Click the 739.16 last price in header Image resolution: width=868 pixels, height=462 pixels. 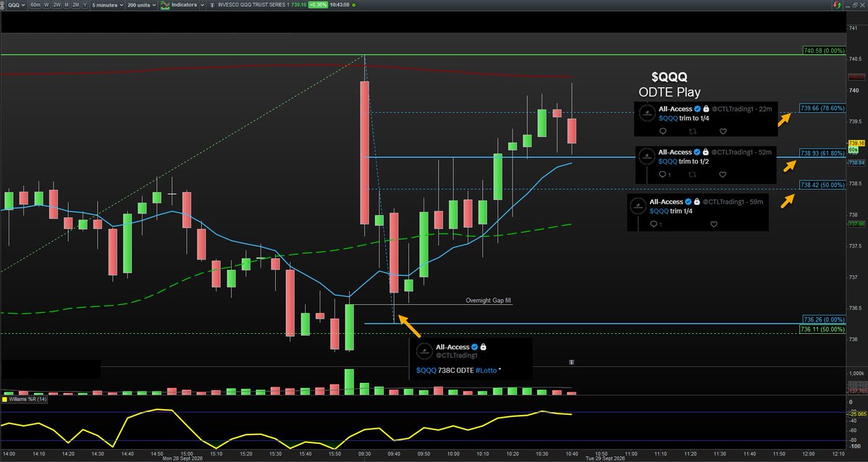coord(298,4)
